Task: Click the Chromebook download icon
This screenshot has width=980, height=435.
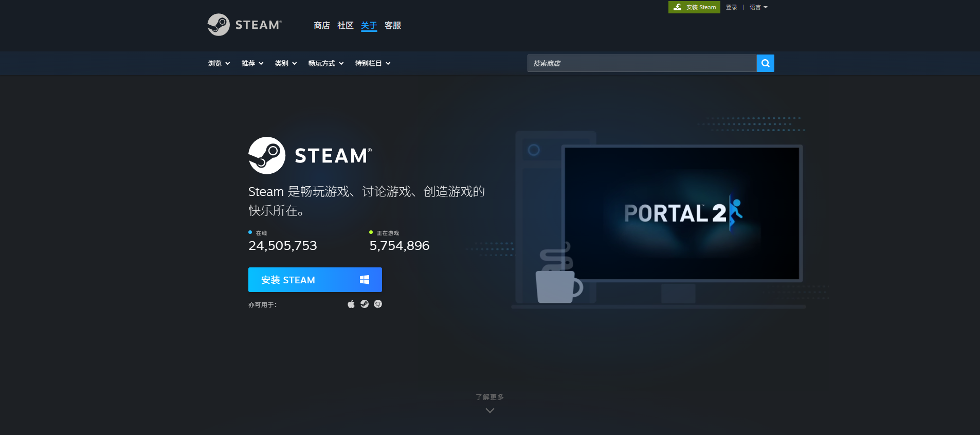Action: pos(378,304)
